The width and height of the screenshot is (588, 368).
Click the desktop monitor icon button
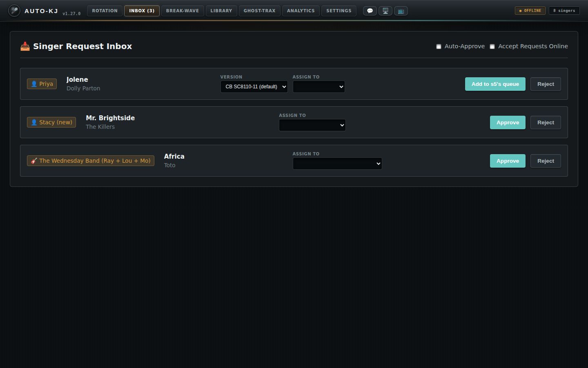coord(385,11)
